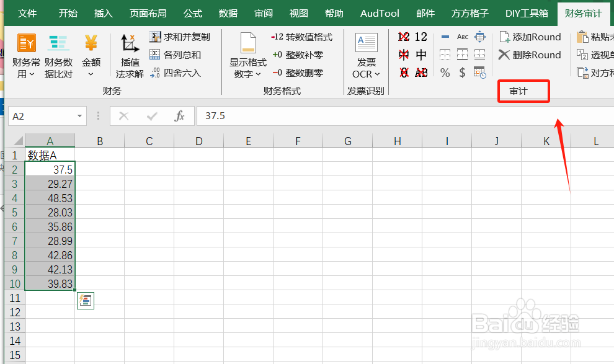Click the 插值法求解 icon
Viewport: 614px width, 364px height.
130,43
